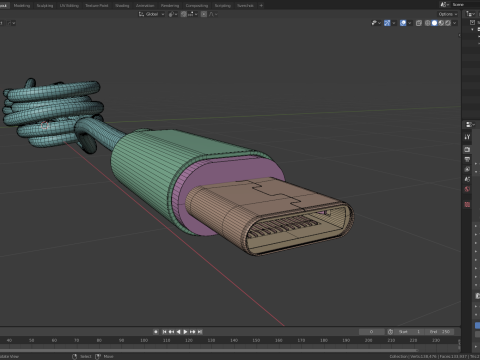Image resolution: width=480 pixels, height=360 pixels.
Task: Play the animation forward
Action: point(185,332)
